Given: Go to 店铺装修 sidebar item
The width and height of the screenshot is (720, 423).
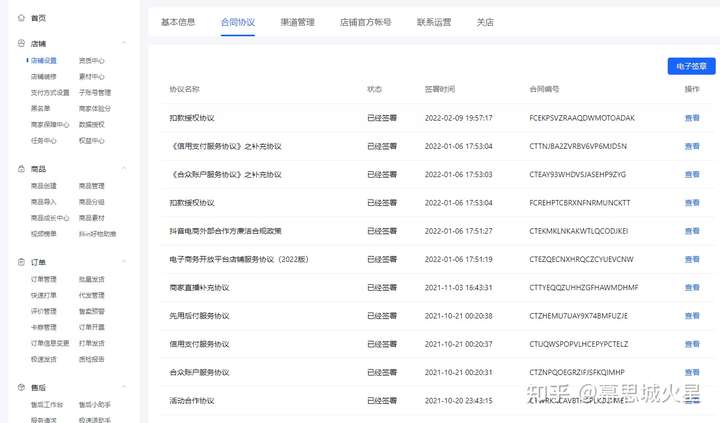Looking at the screenshot, I should pyautogui.click(x=44, y=77).
